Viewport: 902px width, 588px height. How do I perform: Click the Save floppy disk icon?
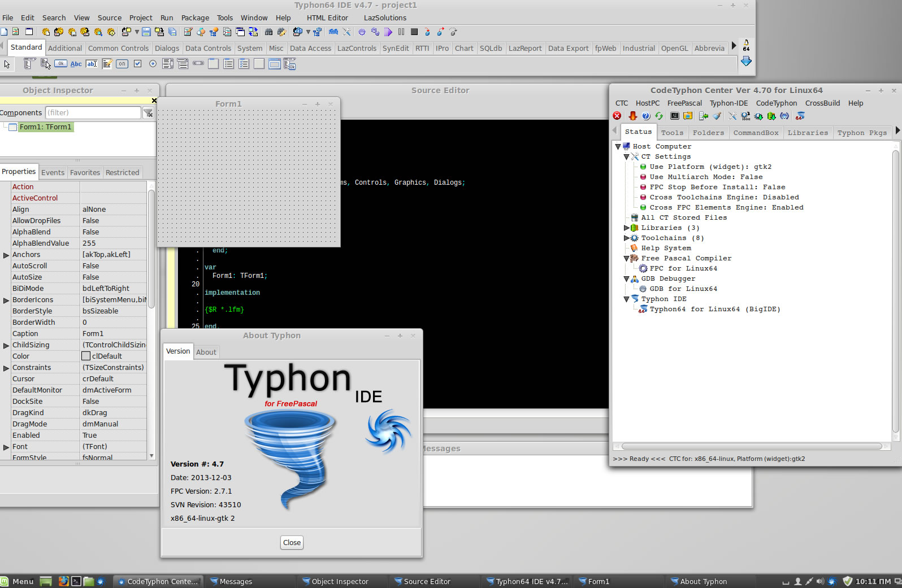(x=146, y=32)
